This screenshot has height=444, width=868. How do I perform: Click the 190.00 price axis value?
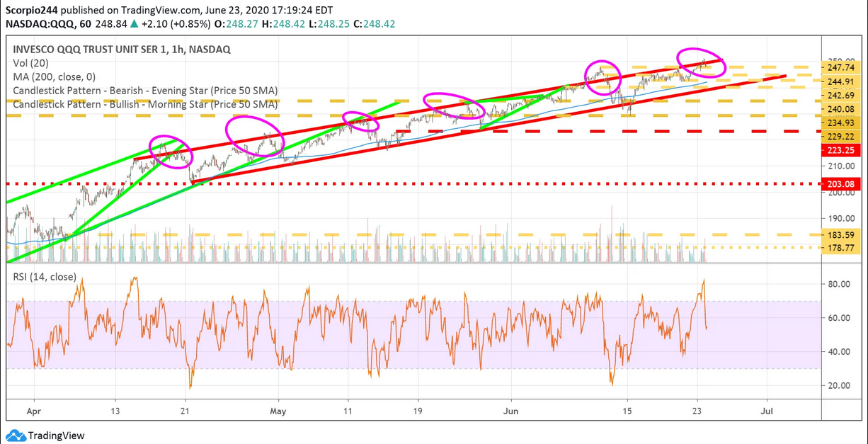(x=843, y=219)
